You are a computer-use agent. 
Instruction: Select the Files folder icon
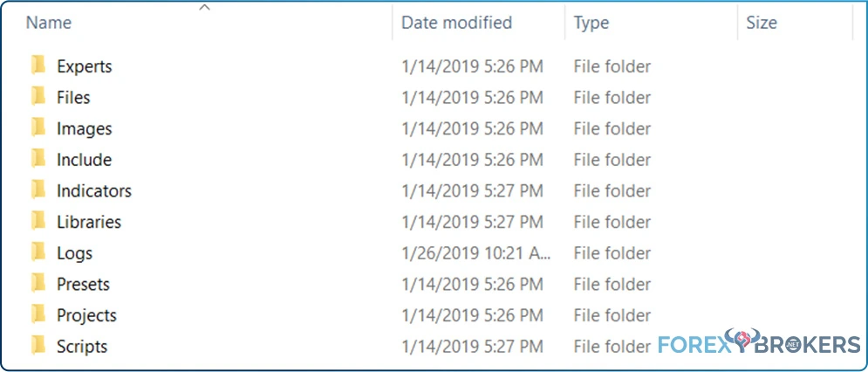click(x=38, y=97)
